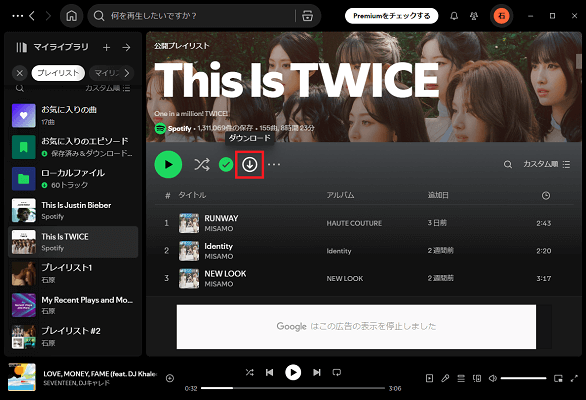Open プレイリスト1 in library
The image size is (586, 400).
pos(73,273)
